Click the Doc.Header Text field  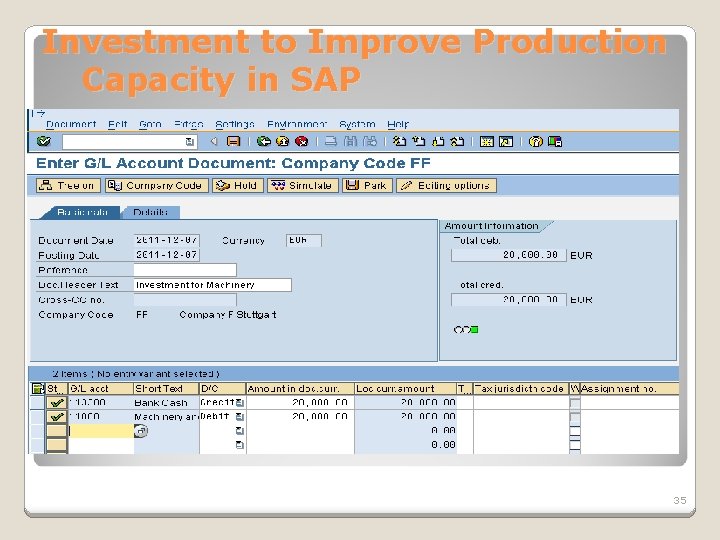tap(213, 285)
